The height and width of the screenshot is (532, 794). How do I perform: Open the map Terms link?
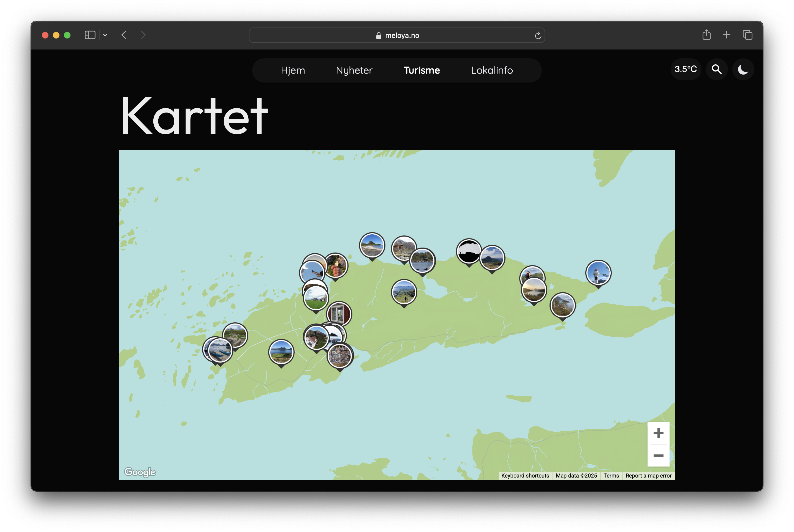coord(611,475)
